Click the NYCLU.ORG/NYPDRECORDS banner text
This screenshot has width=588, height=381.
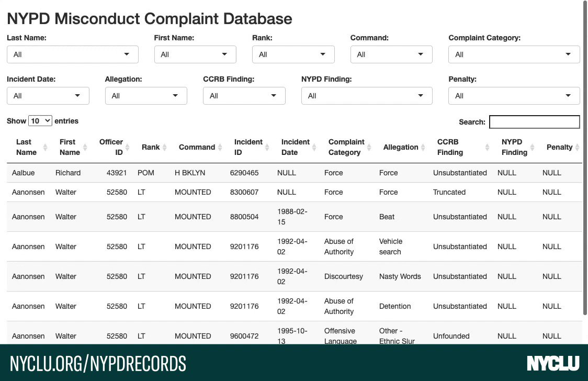coord(98,363)
